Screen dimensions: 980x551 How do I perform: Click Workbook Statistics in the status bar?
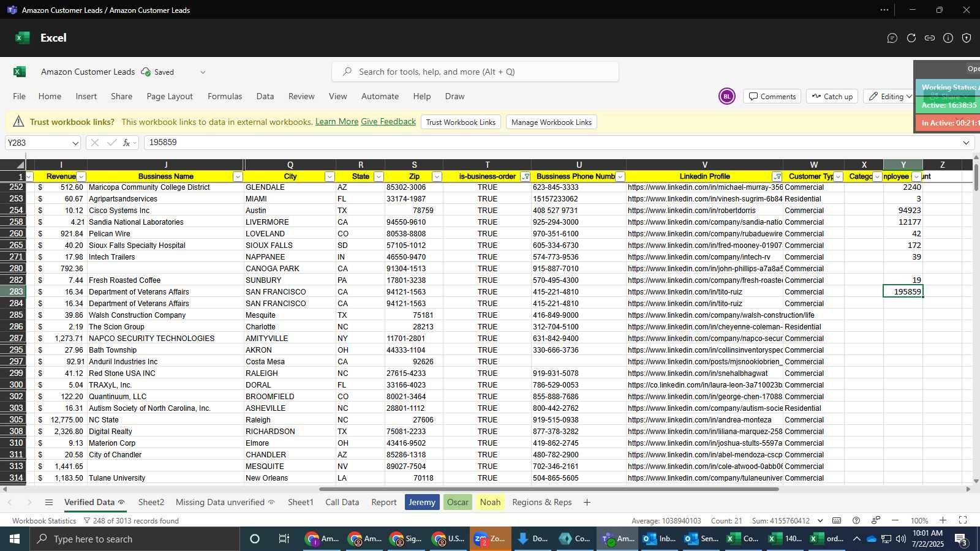pyautogui.click(x=44, y=521)
